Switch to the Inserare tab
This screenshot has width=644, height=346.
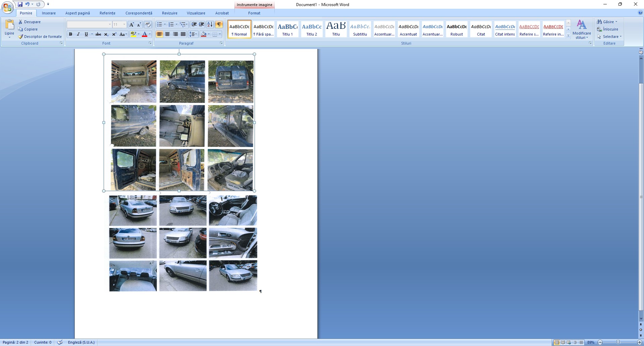(49, 13)
